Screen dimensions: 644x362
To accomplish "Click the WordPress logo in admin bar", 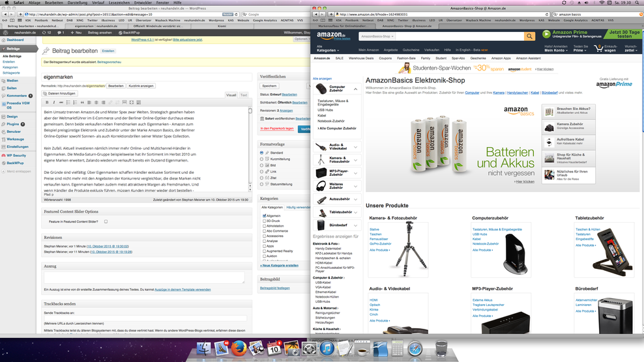I will coord(5,33).
